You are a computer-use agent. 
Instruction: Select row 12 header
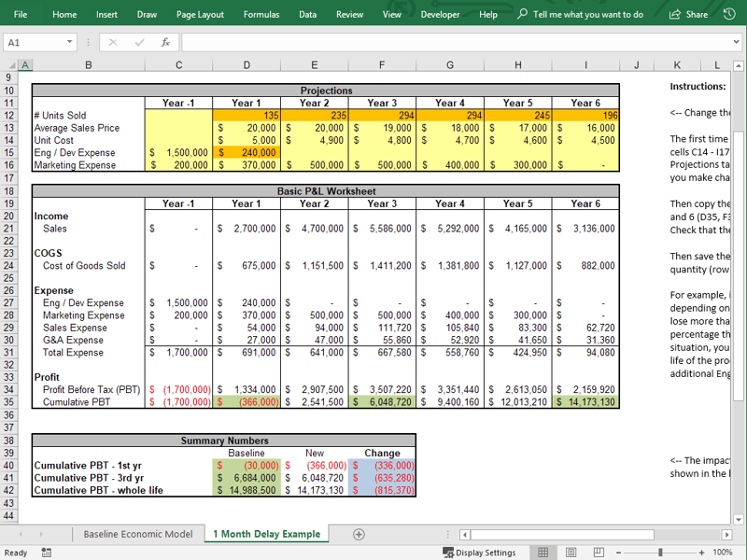pos(8,115)
